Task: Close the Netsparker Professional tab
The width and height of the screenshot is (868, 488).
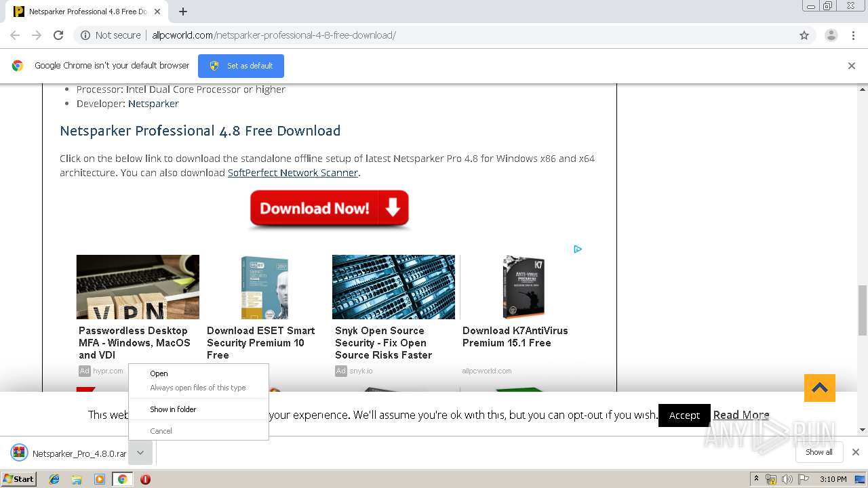Action: coord(157,12)
